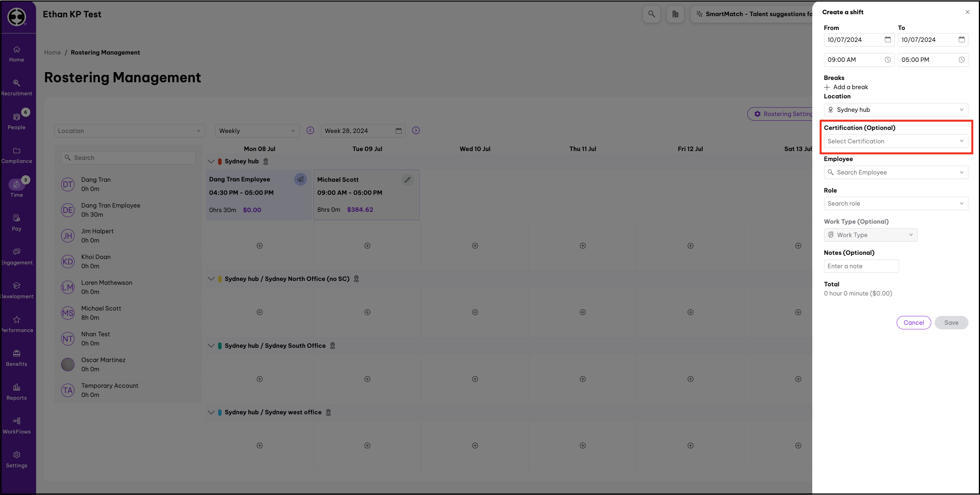Open Settings in the sidebar

click(17, 459)
